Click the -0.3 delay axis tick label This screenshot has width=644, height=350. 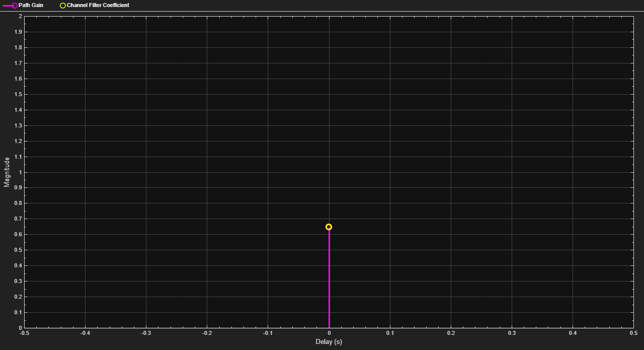(x=146, y=333)
